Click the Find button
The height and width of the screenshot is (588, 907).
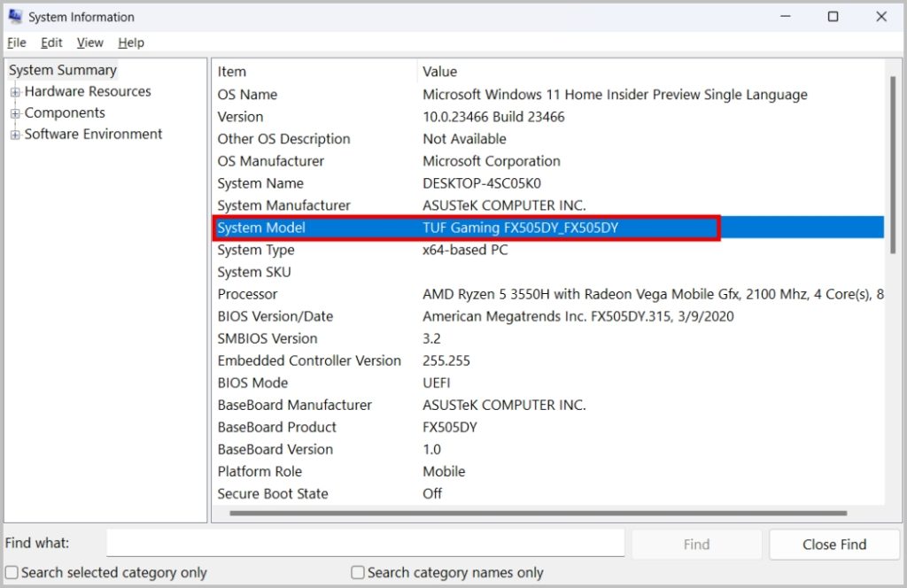pos(696,545)
